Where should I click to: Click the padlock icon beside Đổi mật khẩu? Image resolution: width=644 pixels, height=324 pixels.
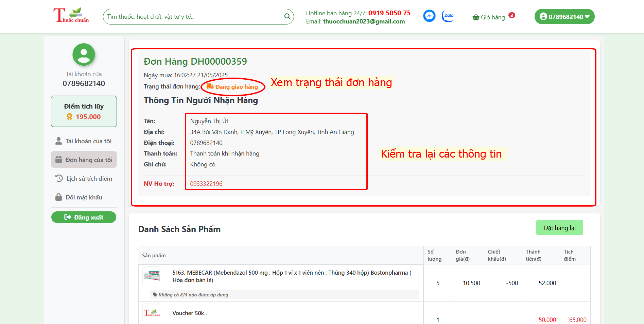pyautogui.click(x=58, y=197)
